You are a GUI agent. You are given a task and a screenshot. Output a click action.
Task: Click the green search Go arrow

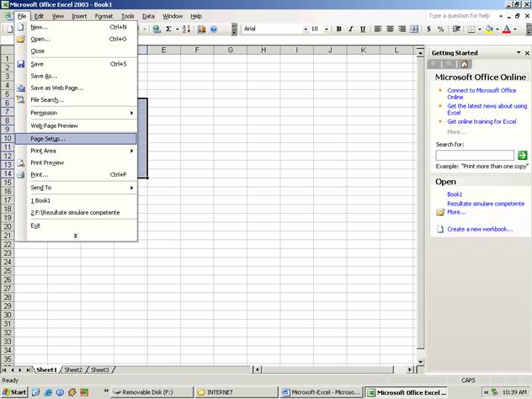(x=523, y=156)
